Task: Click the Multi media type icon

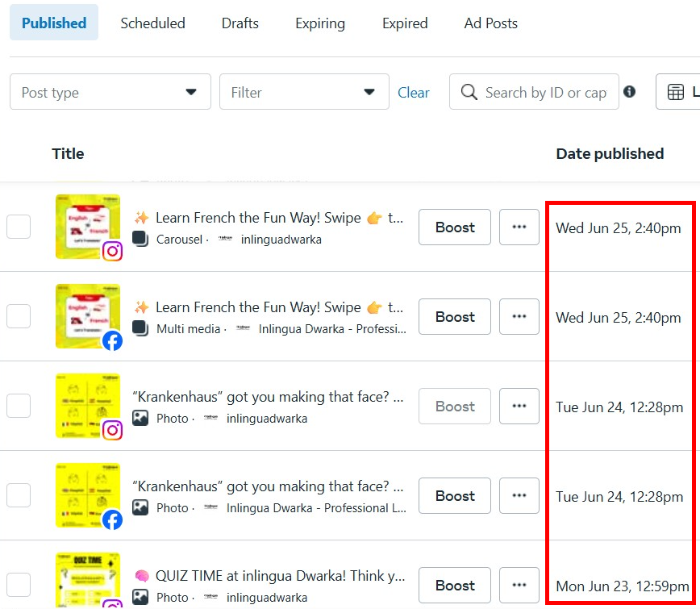Action: point(140,328)
